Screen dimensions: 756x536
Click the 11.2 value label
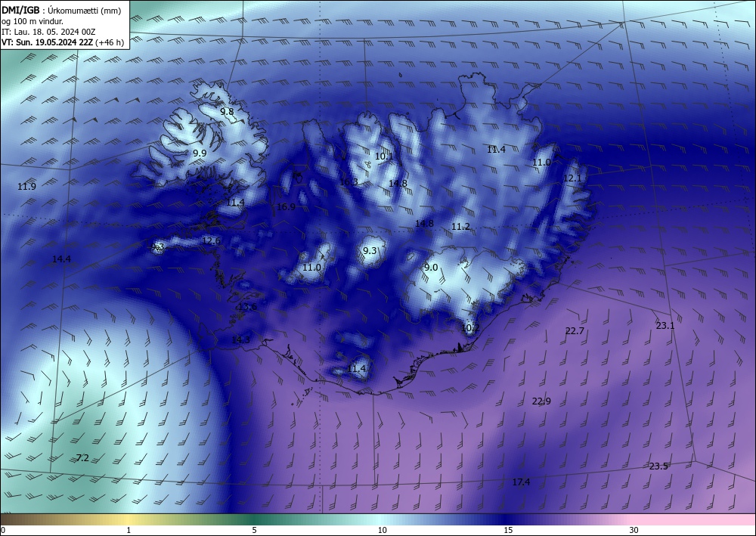pyautogui.click(x=460, y=227)
